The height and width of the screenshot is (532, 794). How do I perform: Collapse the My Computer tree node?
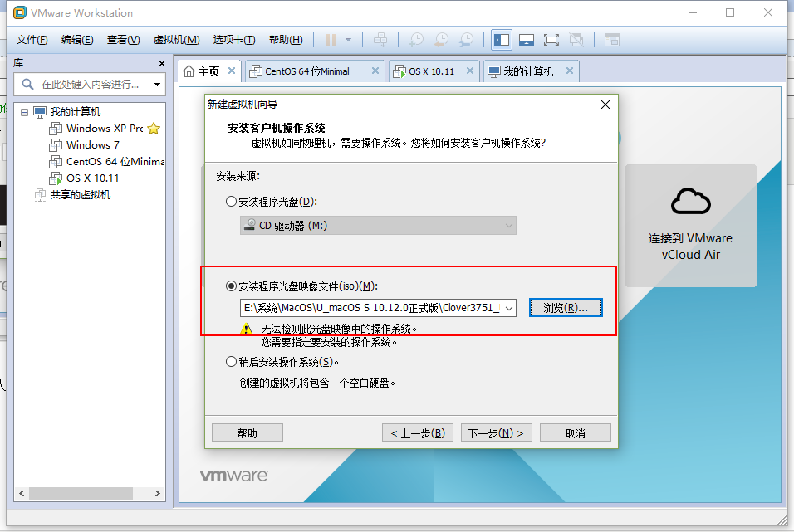(24, 112)
